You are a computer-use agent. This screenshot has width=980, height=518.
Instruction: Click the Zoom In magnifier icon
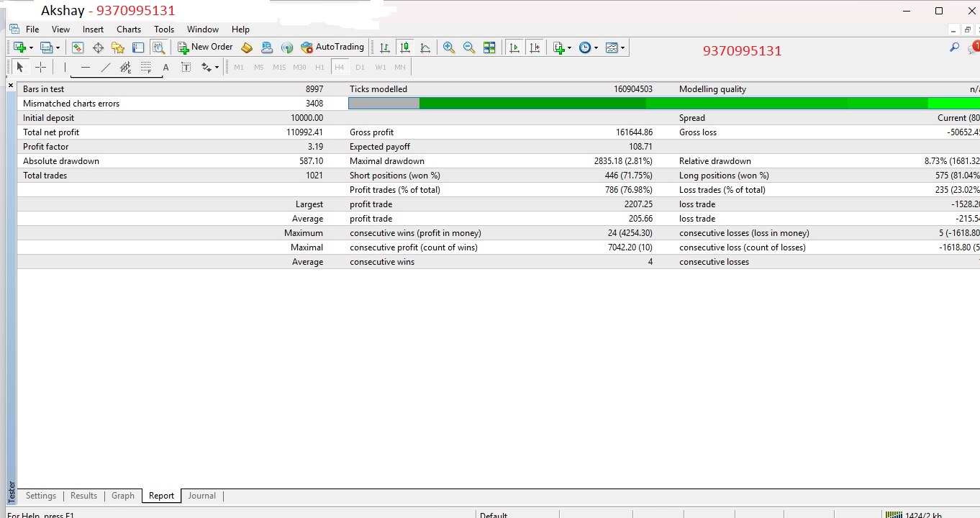pos(449,47)
